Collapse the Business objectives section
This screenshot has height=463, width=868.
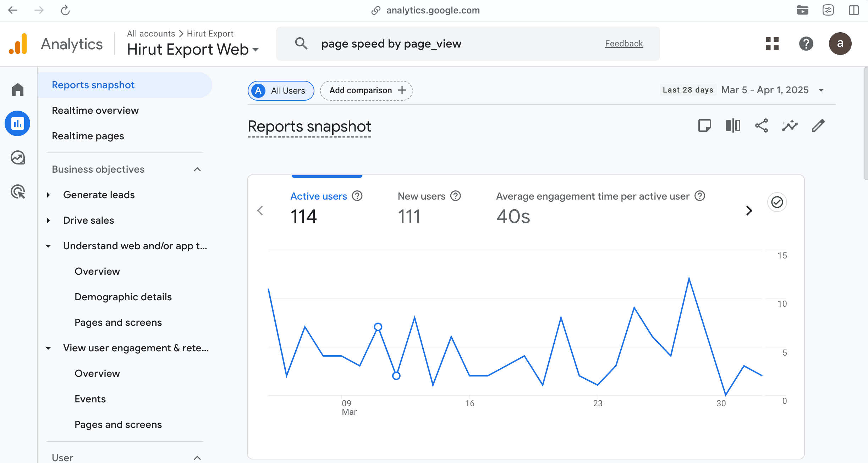(x=197, y=169)
